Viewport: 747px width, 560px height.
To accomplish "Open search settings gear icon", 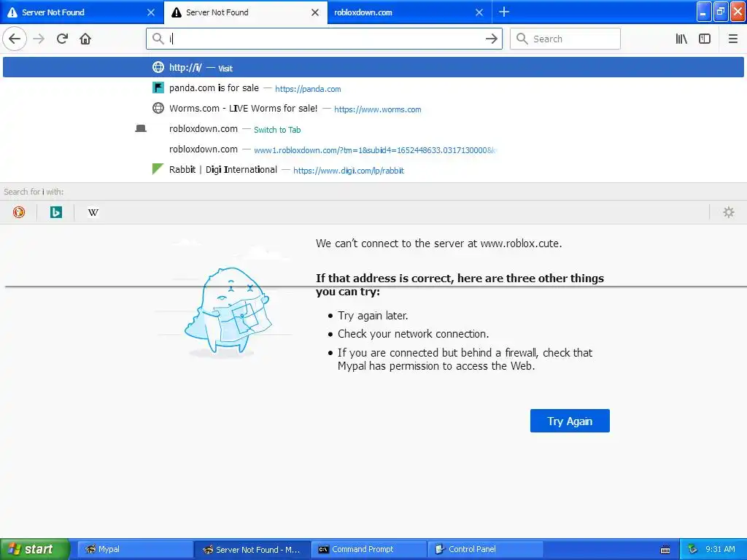I will click(x=729, y=212).
